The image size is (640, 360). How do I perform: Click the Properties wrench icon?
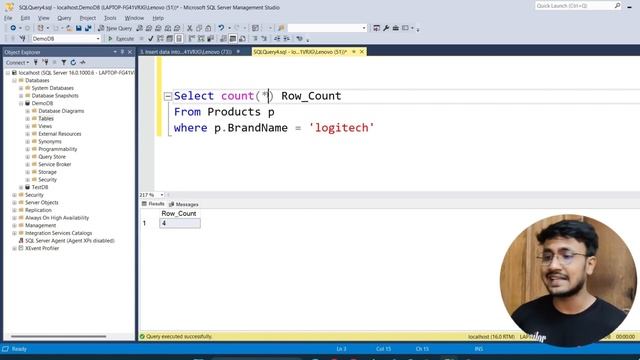point(386,28)
